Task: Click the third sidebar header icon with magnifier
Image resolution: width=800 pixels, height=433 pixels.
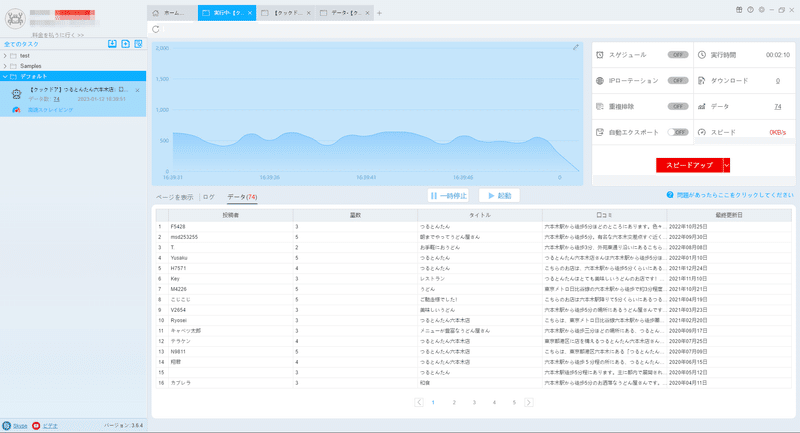Action: click(x=138, y=44)
